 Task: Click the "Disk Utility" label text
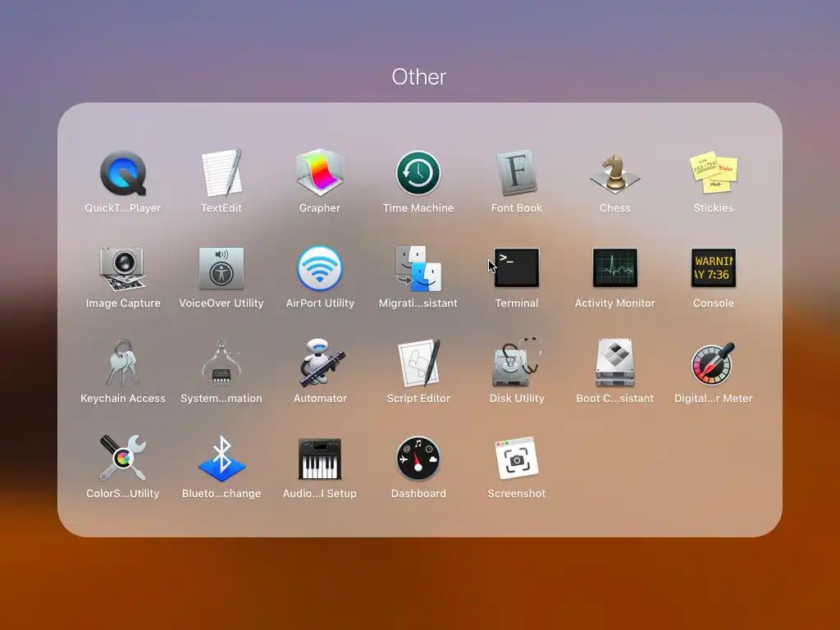pyautogui.click(x=517, y=399)
